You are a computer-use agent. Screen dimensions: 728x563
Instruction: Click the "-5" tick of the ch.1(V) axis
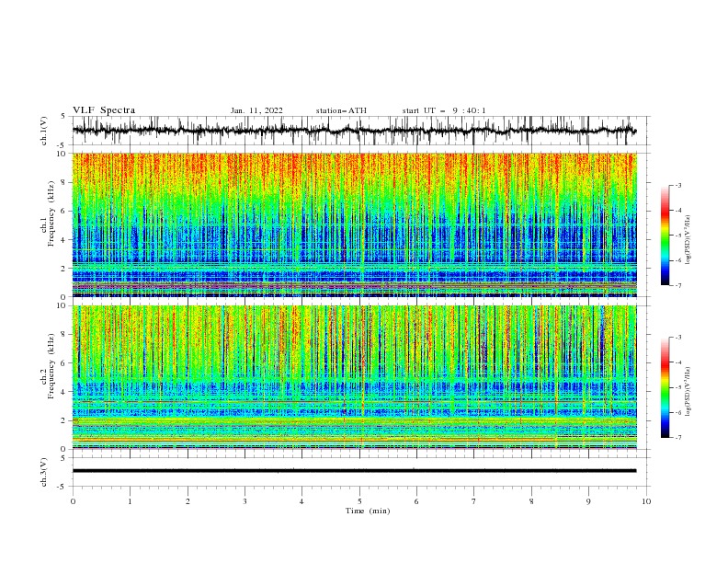tap(62, 145)
